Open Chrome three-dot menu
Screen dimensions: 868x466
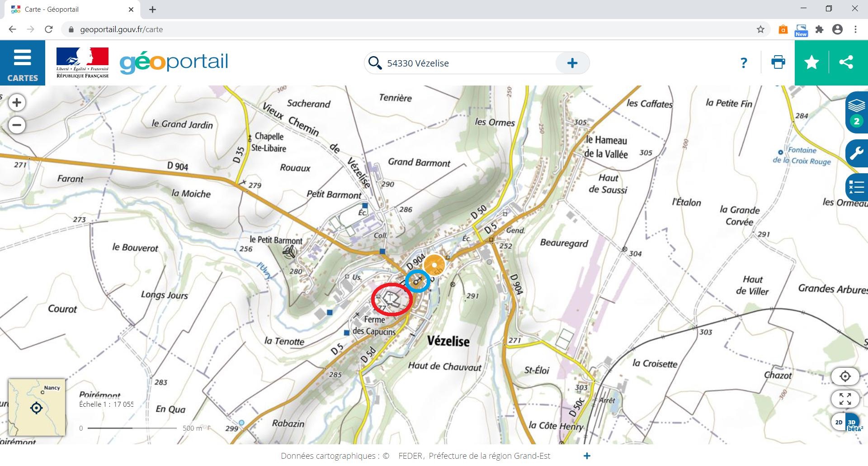pos(855,29)
